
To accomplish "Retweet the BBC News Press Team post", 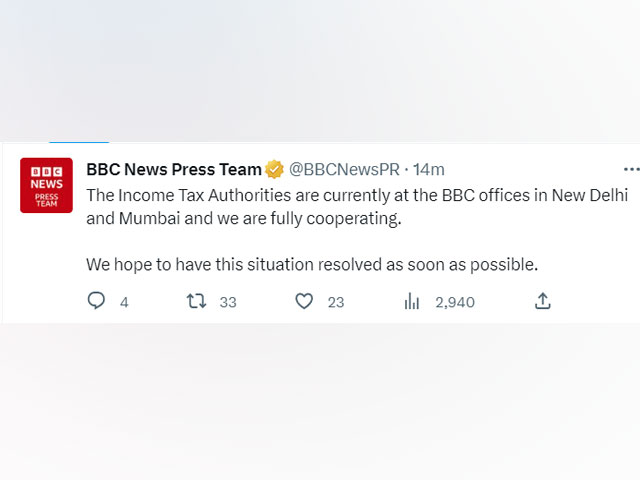I will (197, 301).
